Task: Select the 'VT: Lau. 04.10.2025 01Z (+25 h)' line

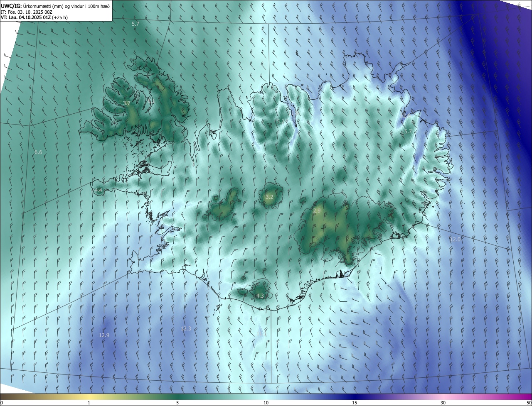Action: [34, 17]
